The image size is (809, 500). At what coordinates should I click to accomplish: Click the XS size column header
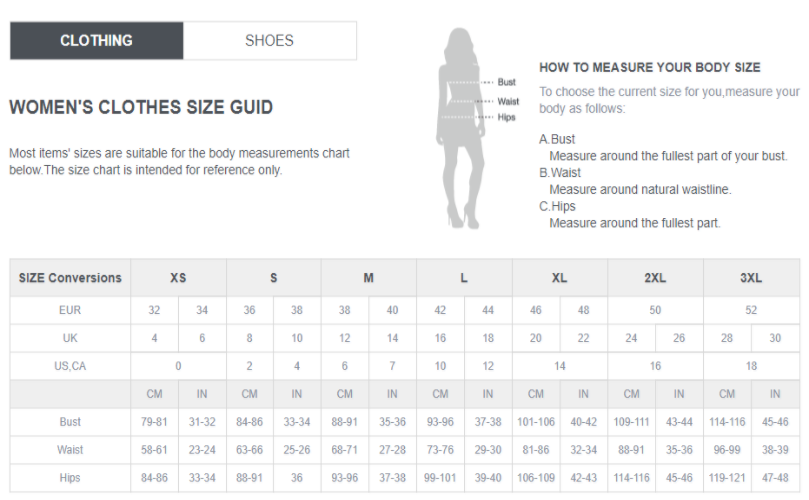[x=178, y=278]
